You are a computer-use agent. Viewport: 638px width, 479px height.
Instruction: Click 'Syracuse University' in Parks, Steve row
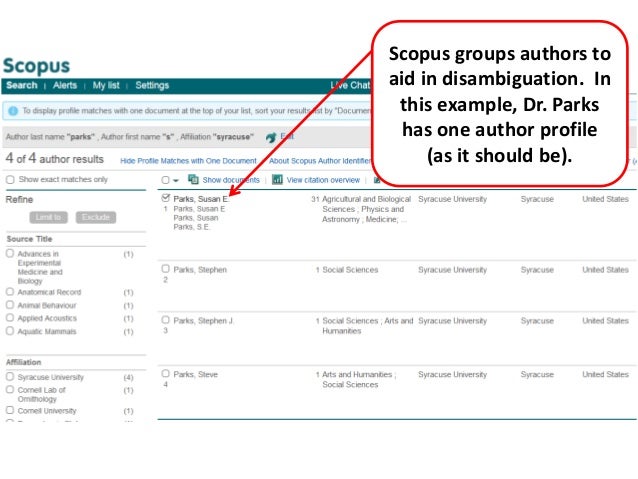[x=452, y=374]
